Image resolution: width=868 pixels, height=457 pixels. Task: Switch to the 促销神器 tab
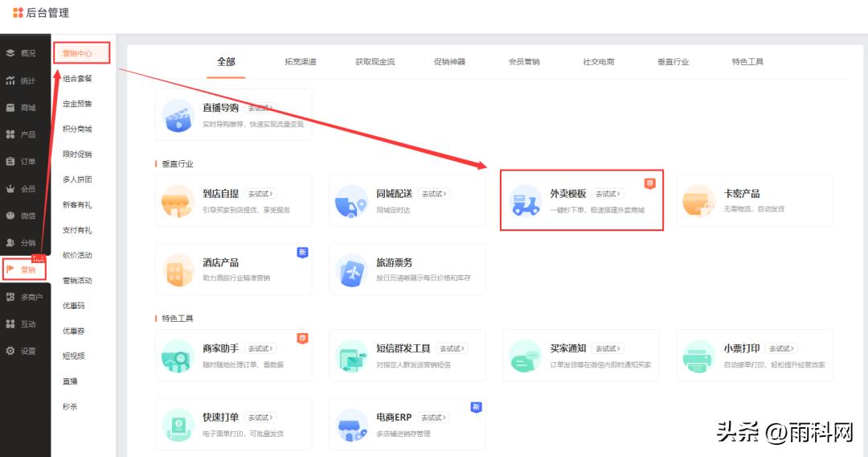point(449,61)
